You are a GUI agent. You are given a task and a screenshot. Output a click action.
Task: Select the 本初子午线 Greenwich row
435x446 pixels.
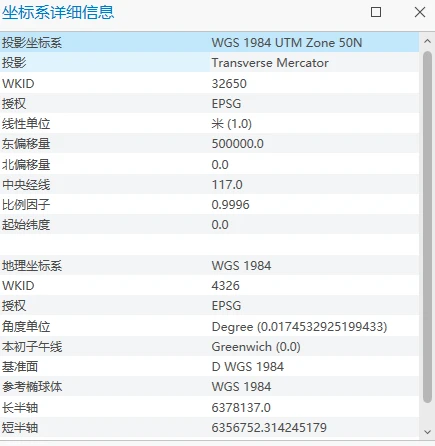(209, 347)
